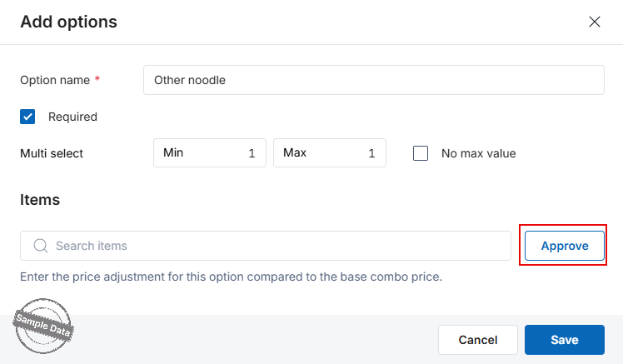Click into the Search items box

(266, 246)
